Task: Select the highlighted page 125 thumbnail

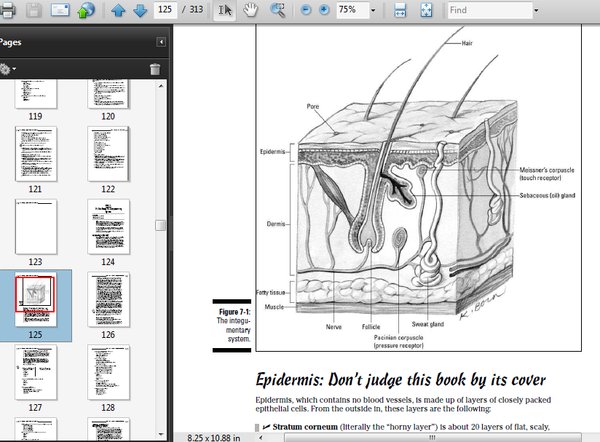Action: pyautogui.click(x=36, y=299)
